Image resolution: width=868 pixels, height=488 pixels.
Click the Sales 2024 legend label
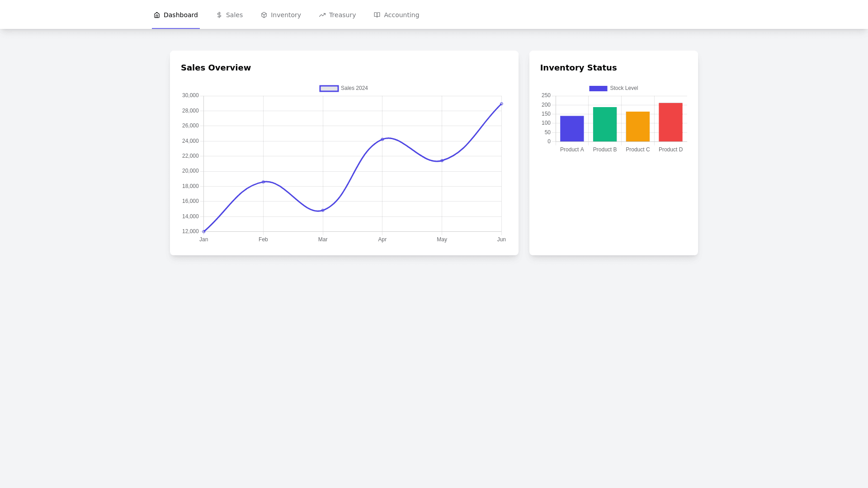point(354,88)
